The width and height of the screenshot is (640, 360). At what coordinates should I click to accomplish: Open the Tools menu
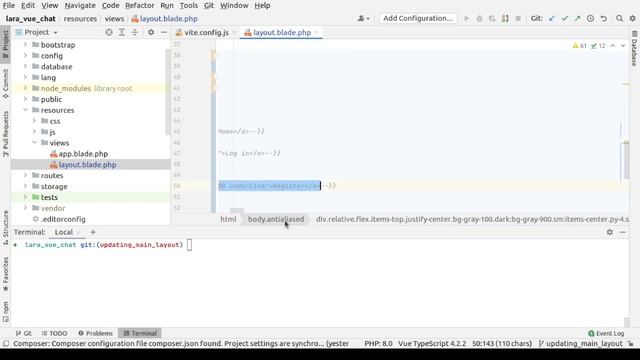(189, 5)
